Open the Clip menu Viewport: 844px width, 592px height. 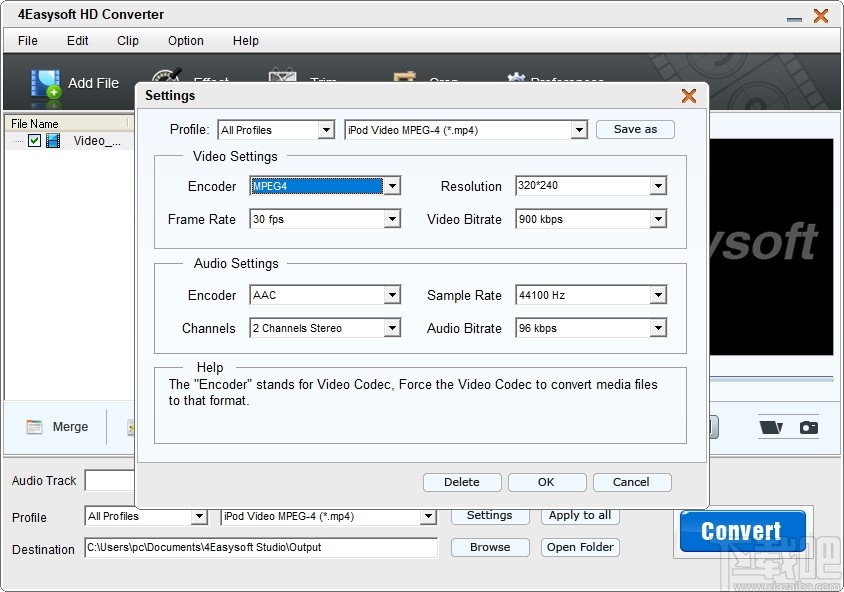click(x=127, y=41)
